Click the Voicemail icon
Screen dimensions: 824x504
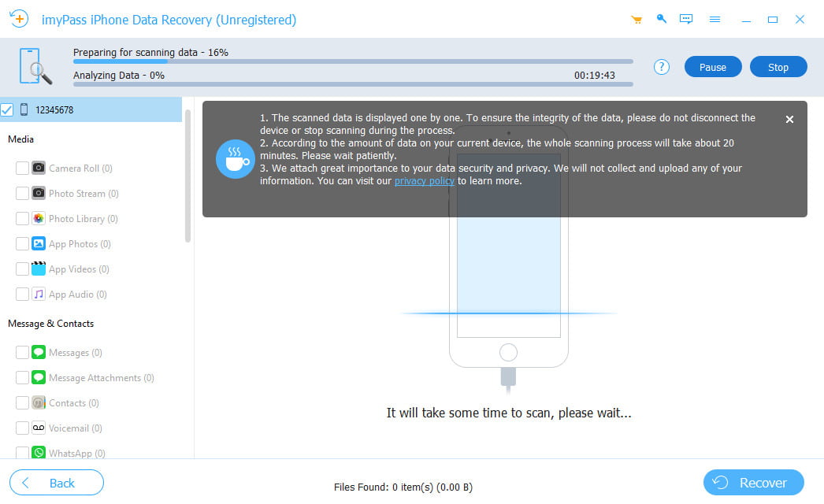tap(39, 428)
